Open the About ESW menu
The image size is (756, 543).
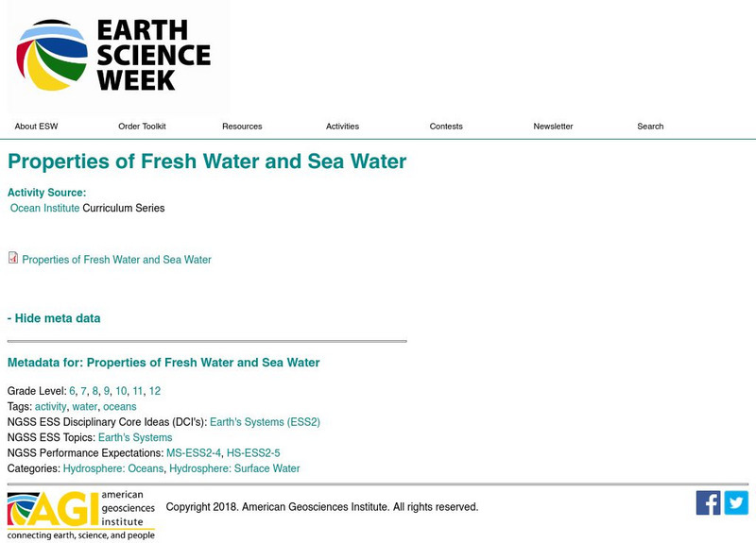point(36,127)
